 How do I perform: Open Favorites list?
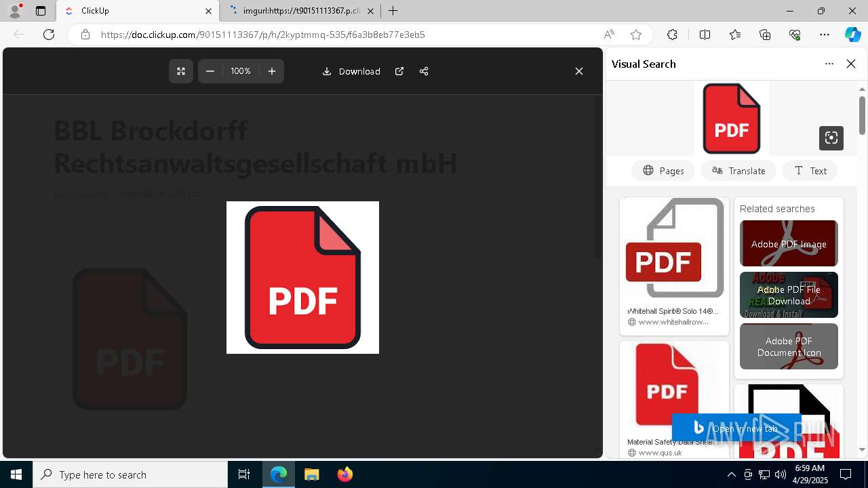[x=735, y=35]
